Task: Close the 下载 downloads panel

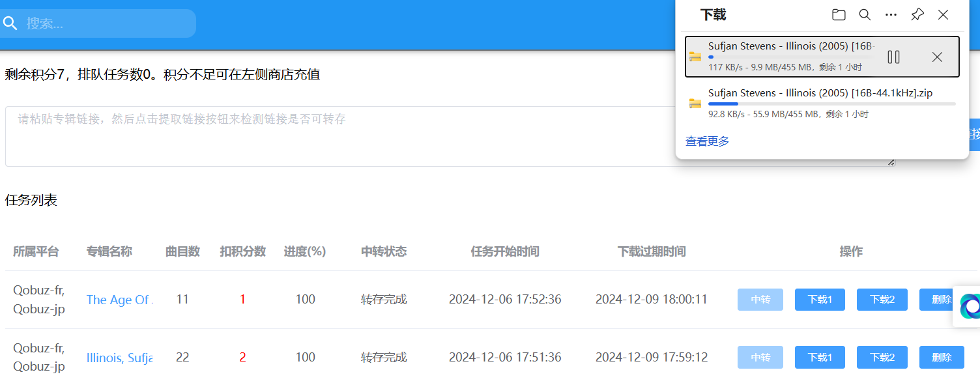Action: [x=943, y=14]
